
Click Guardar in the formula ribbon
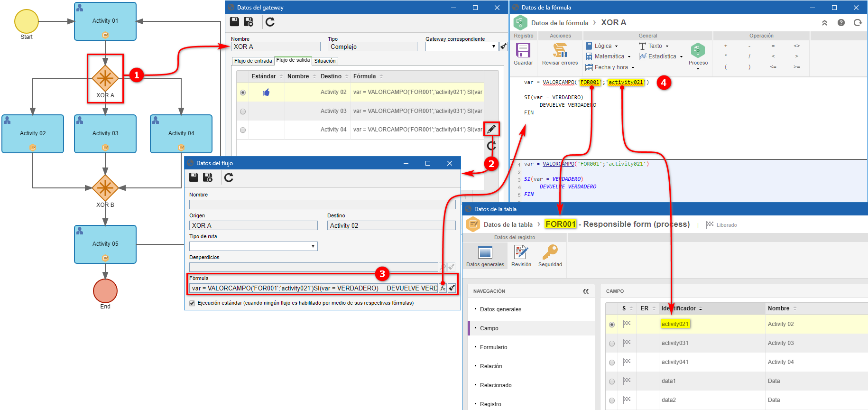point(523,54)
